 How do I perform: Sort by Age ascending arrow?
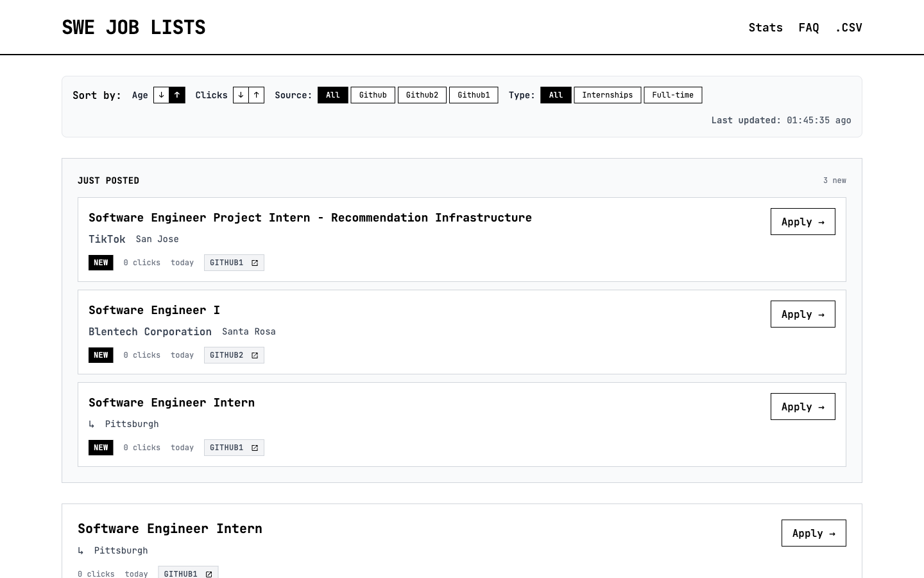[x=177, y=95]
